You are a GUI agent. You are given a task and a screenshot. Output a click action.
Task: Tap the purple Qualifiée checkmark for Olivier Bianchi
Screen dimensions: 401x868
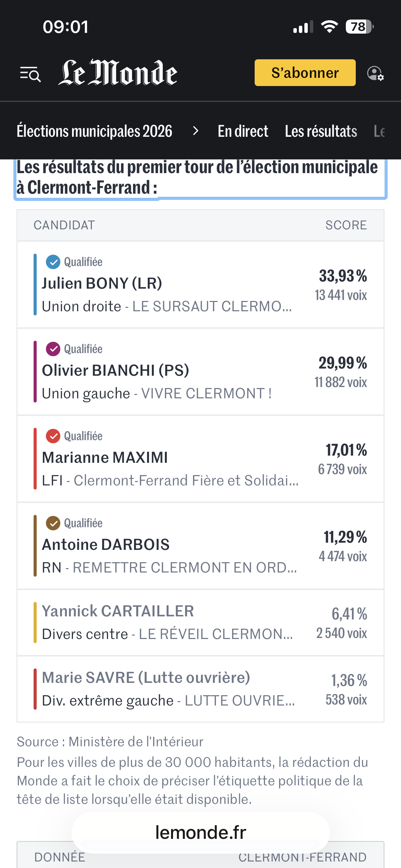[53, 349]
